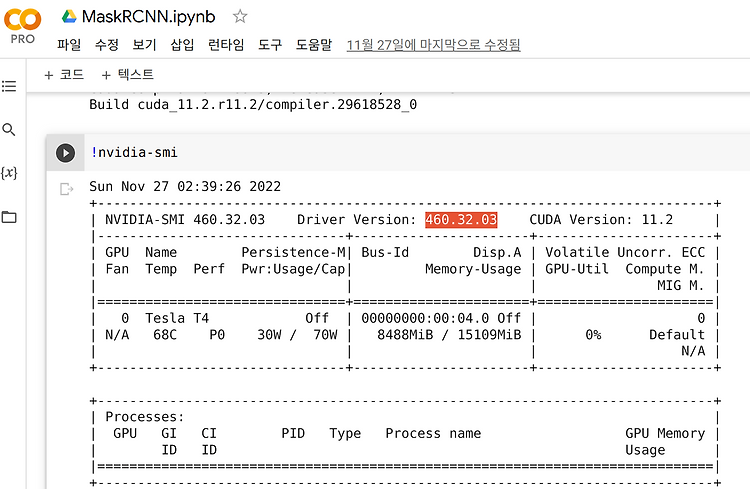Screen dimensions: 750x489
Task: Click the 8488MiB / 15109MiB memory usage value
Action: (x=449, y=334)
